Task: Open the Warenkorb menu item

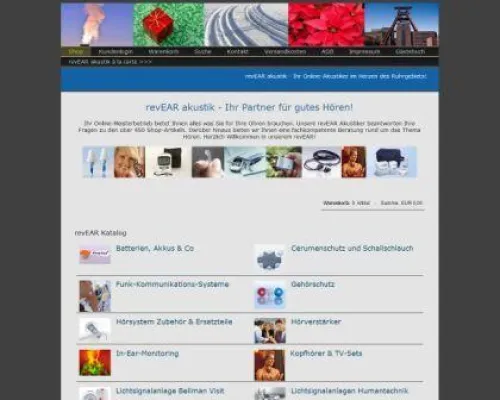Action: click(163, 52)
